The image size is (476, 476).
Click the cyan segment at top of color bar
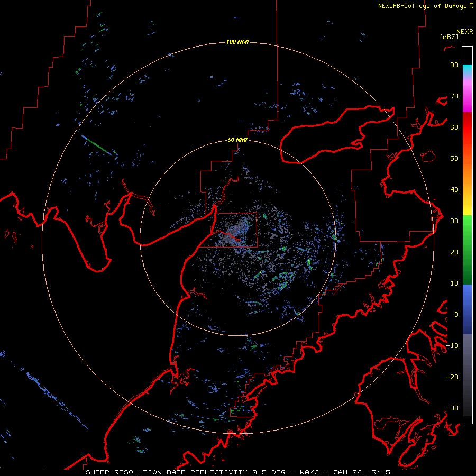coord(467,70)
